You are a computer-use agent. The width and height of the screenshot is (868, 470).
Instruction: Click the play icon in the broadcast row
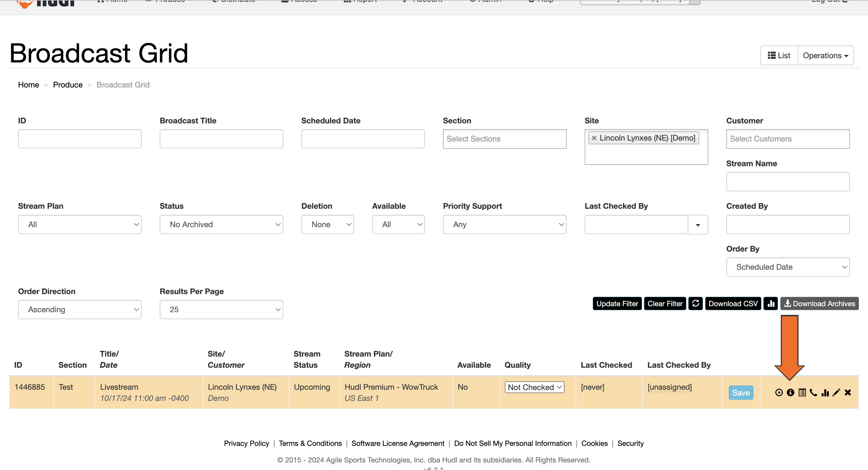tap(779, 392)
